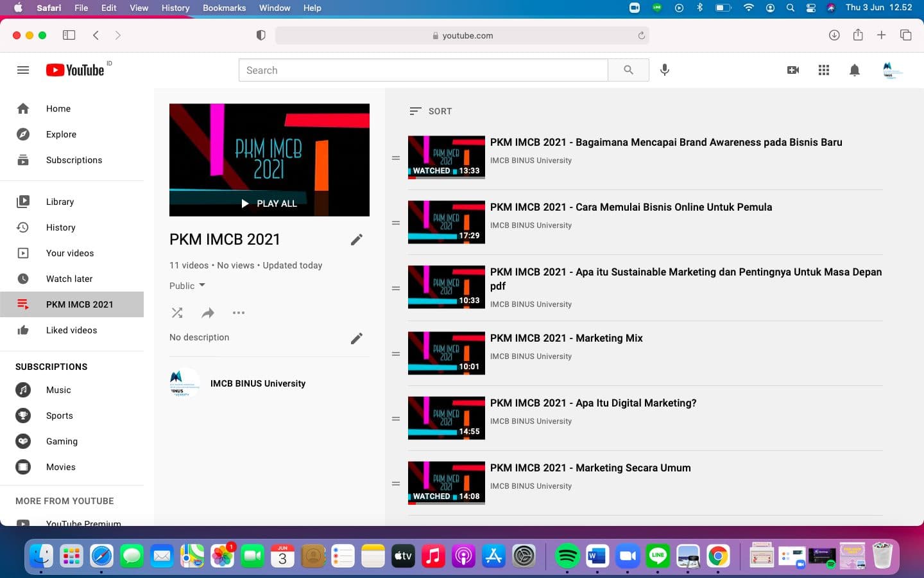Click the PLAY ALL button
This screenshot has width=924, height=578.
(269, 204)
